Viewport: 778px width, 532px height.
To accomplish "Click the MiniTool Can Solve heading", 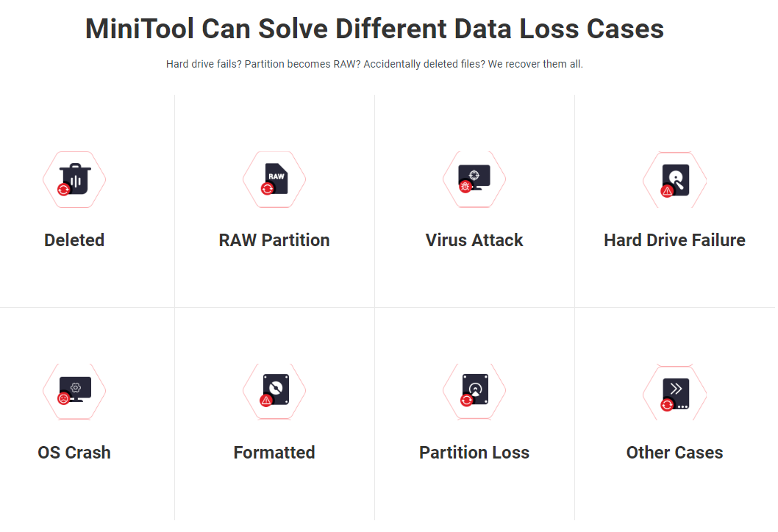I will [x=374, y=29].
